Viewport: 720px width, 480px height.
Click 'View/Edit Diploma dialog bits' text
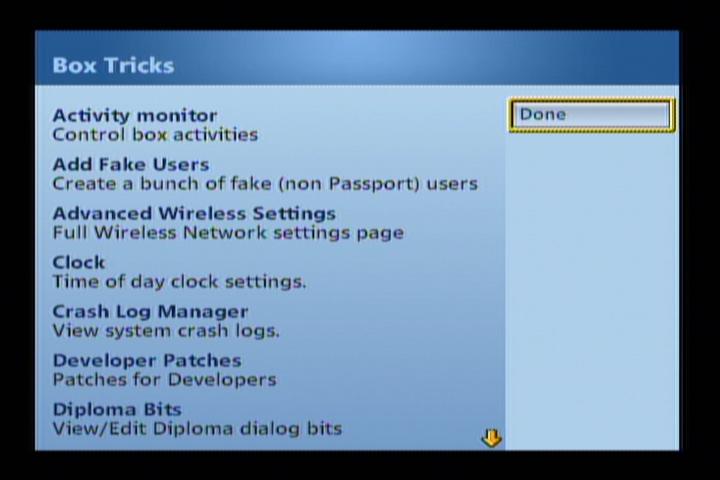tap(197, 429)
